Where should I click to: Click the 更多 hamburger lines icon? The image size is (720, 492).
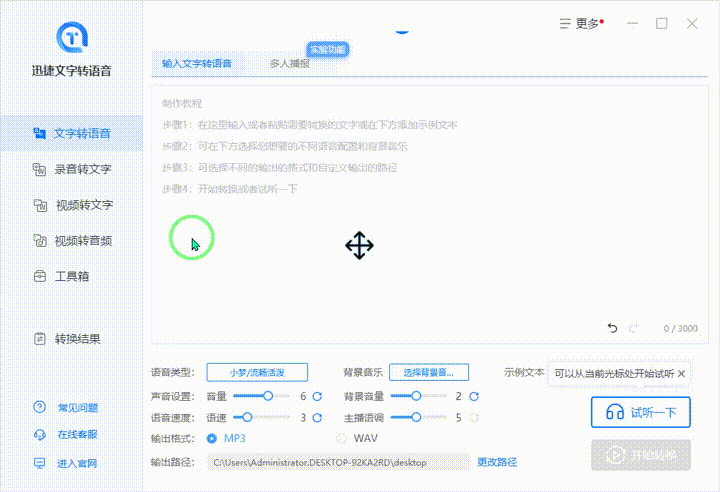tap(565, 23)
